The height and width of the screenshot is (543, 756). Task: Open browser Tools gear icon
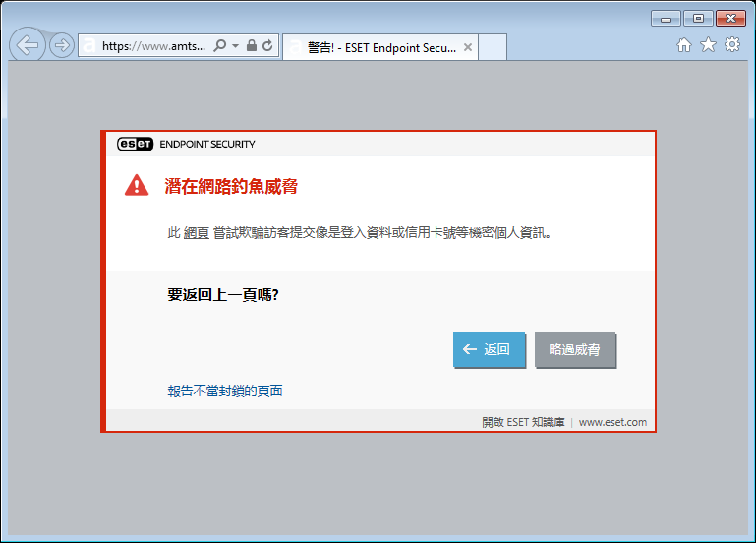(x=732, y=45)
